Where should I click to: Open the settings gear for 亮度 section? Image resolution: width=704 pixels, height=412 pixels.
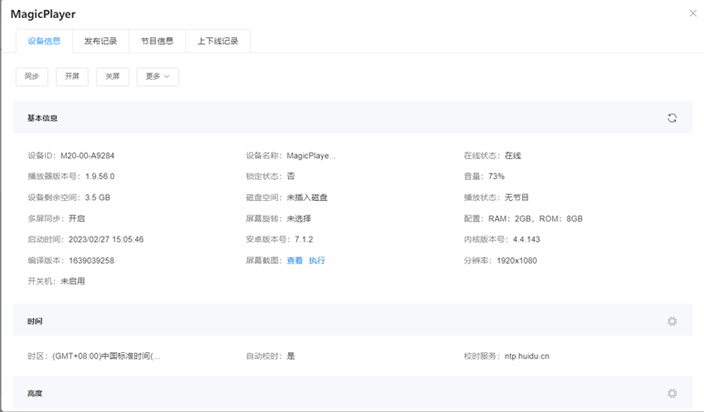point(672,394)
